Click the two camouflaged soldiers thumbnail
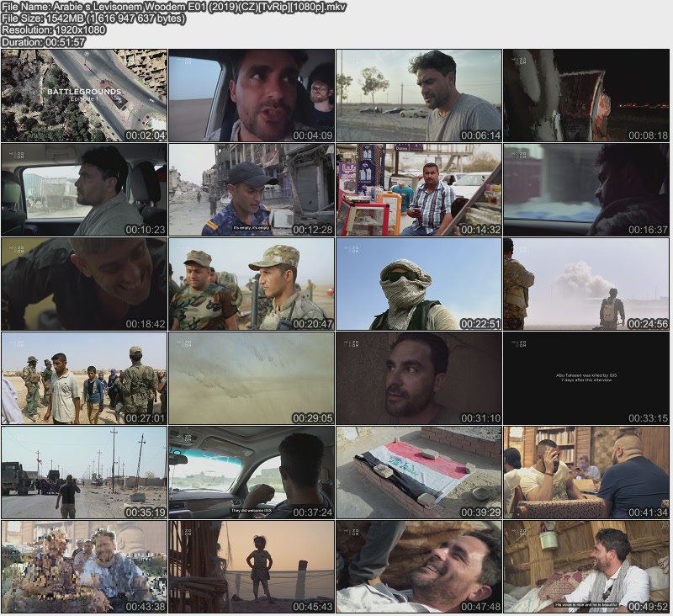This screenshot has height=616, width=673. 252,284
